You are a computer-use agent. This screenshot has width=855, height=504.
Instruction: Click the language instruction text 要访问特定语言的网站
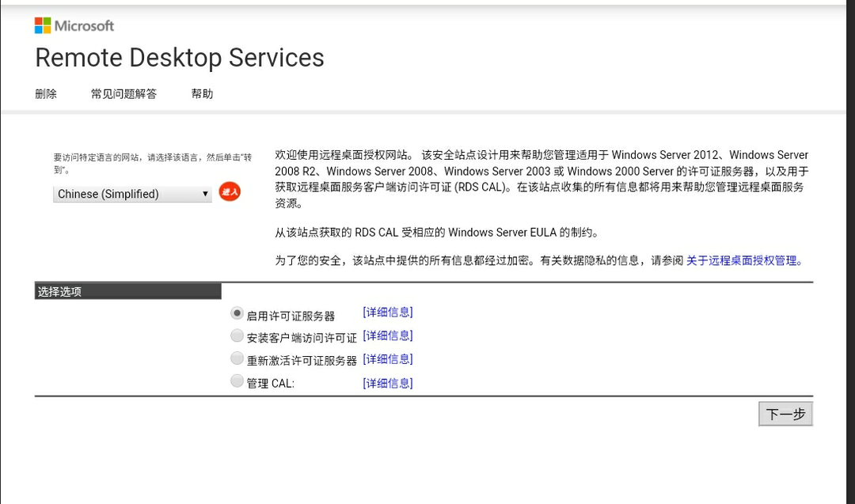tap(153, 164)
